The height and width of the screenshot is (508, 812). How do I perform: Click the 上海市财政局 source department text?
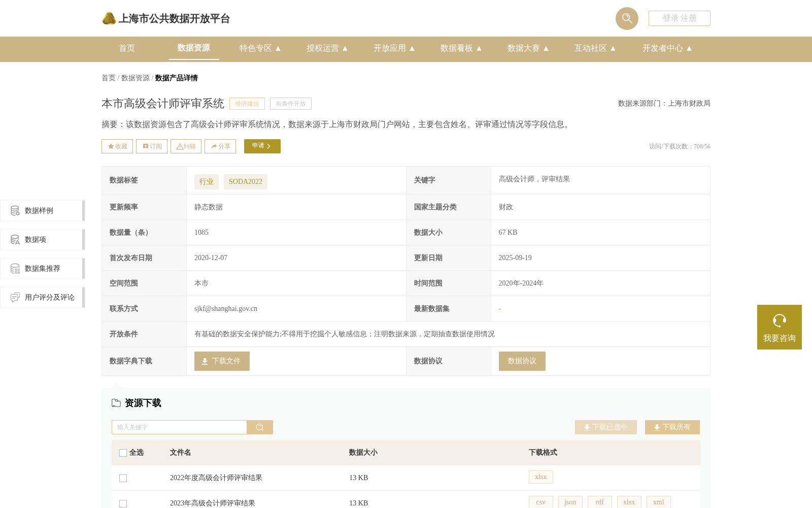(x=689, y=104)
